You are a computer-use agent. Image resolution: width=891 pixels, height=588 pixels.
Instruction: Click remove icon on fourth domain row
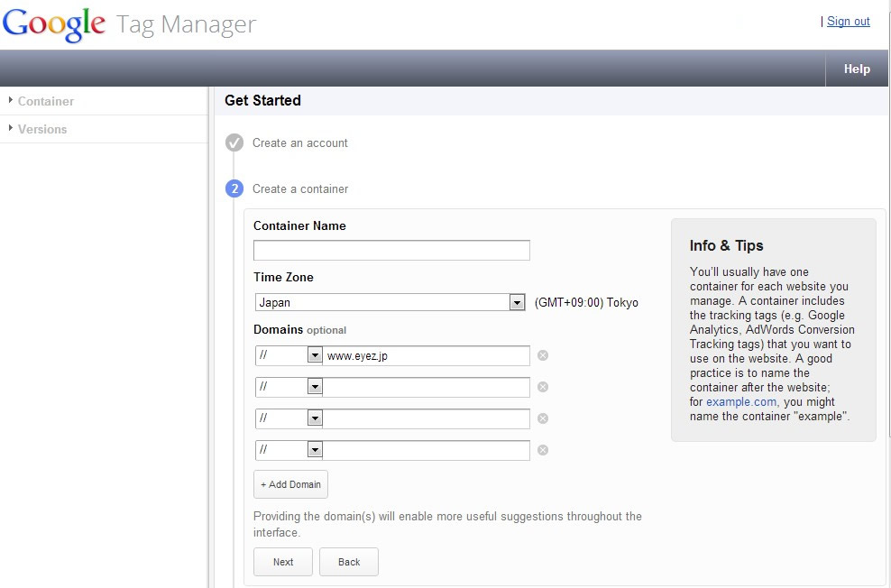pyautogui.click(x=543, y=450)
